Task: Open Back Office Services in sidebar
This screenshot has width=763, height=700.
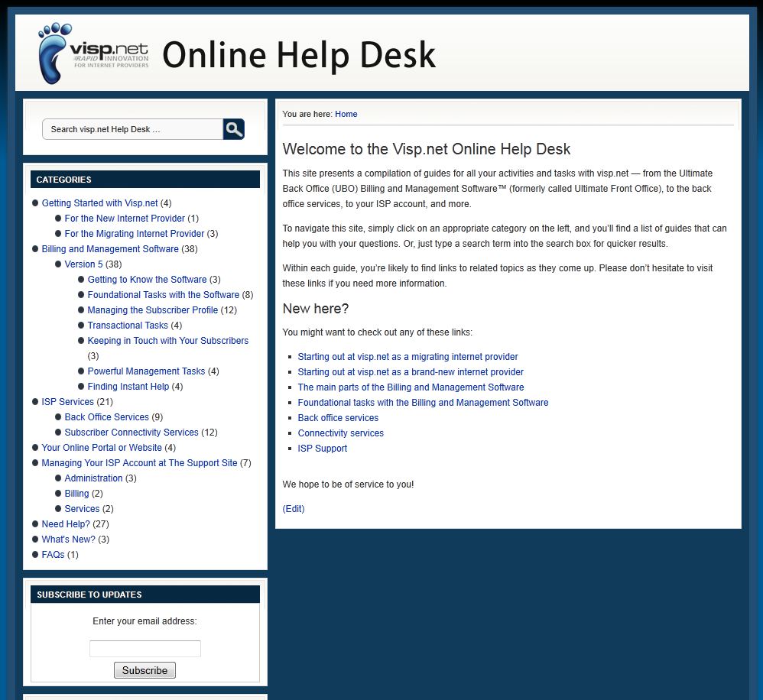Action: click(106, 417)
